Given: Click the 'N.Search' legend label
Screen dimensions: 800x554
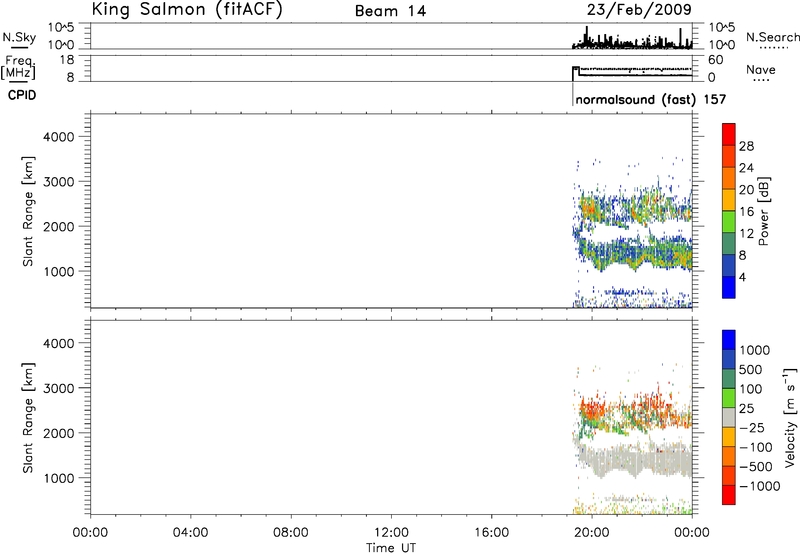Looking at the screenshot, I should coord(772,37).
